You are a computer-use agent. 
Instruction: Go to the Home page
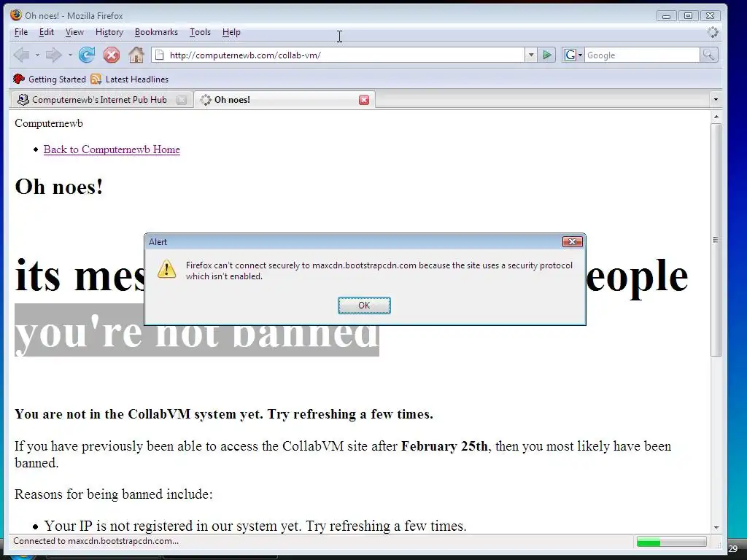click(136, 55)
